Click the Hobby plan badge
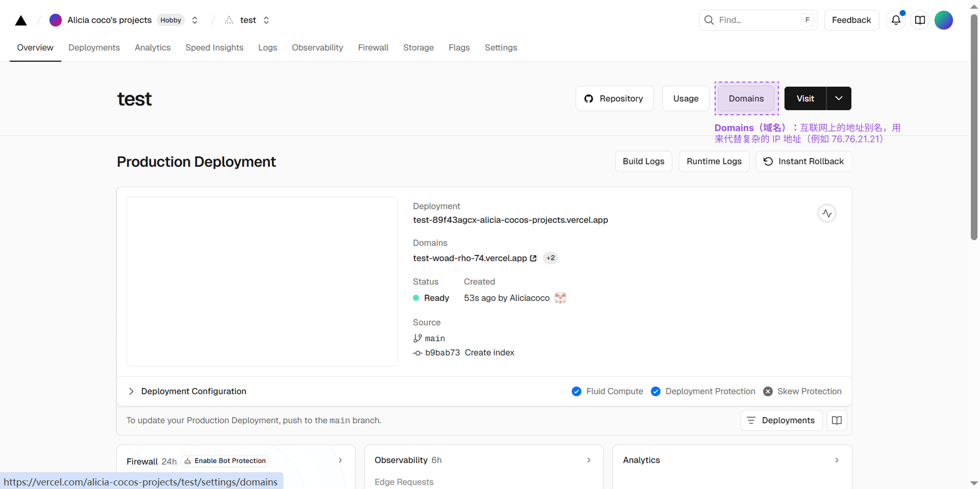980x489 pixels. [171, 20]
